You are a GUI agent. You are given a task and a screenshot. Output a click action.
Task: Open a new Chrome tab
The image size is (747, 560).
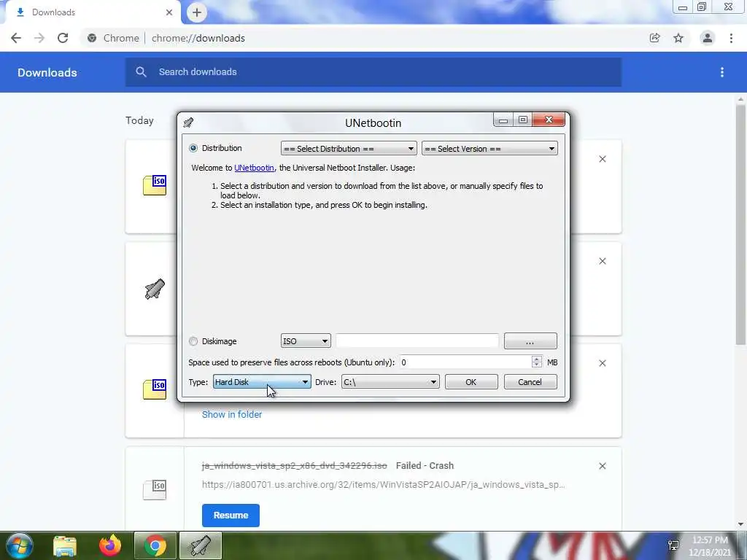(197, 12)
